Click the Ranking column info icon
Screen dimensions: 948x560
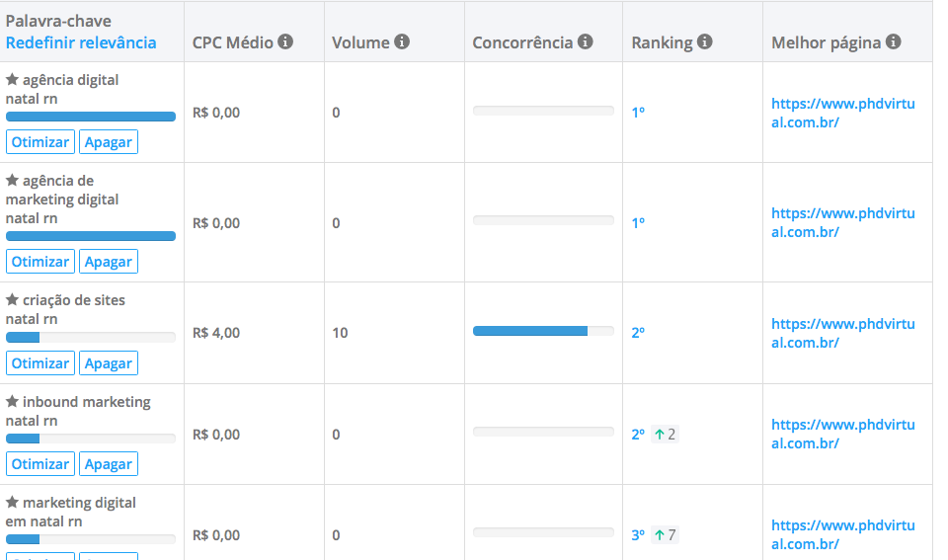[x=705, y=41]
